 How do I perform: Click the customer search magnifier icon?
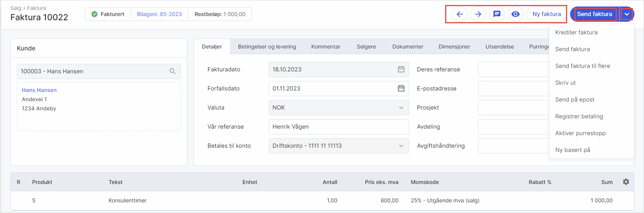pyautogui.click(x=172, y=71)
